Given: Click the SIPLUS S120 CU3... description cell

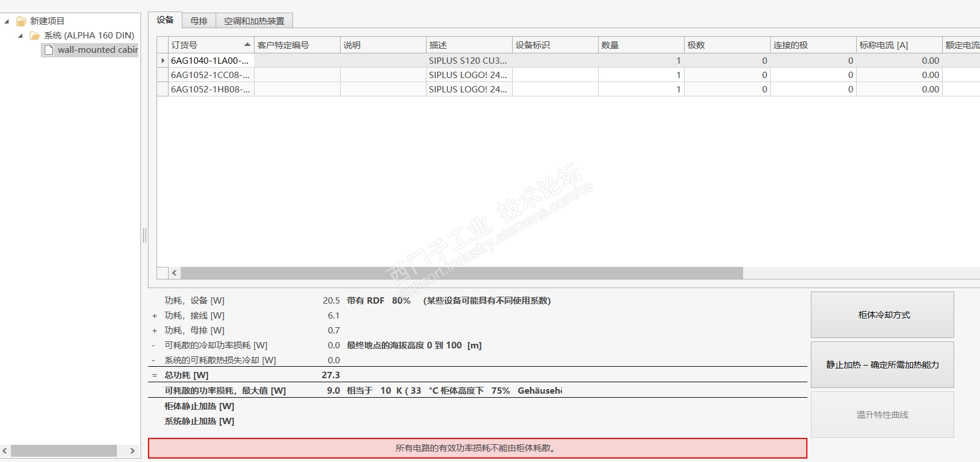Looking at the screenshot, I should (x=469, y=60).
